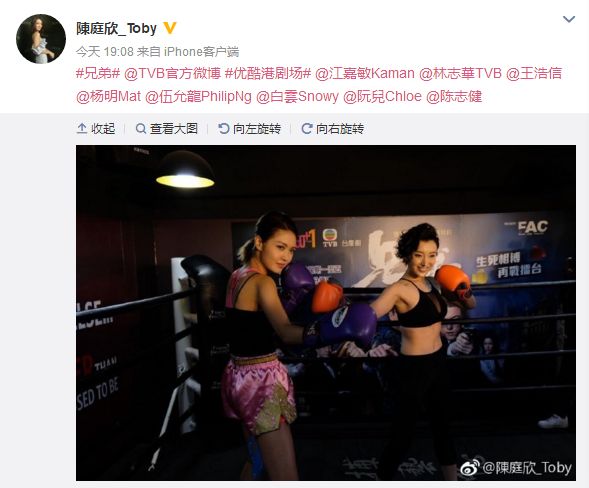Open the @TVB官方微博 mention

click(x=172, y=73)
